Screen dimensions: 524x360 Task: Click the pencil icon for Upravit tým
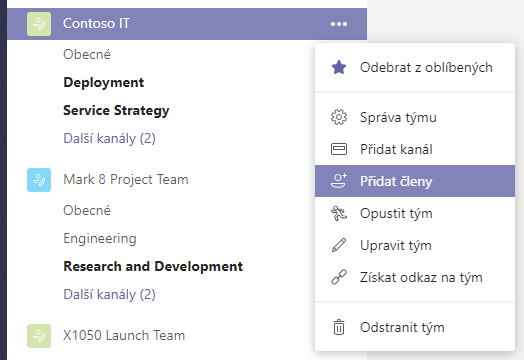pos(339,245)
